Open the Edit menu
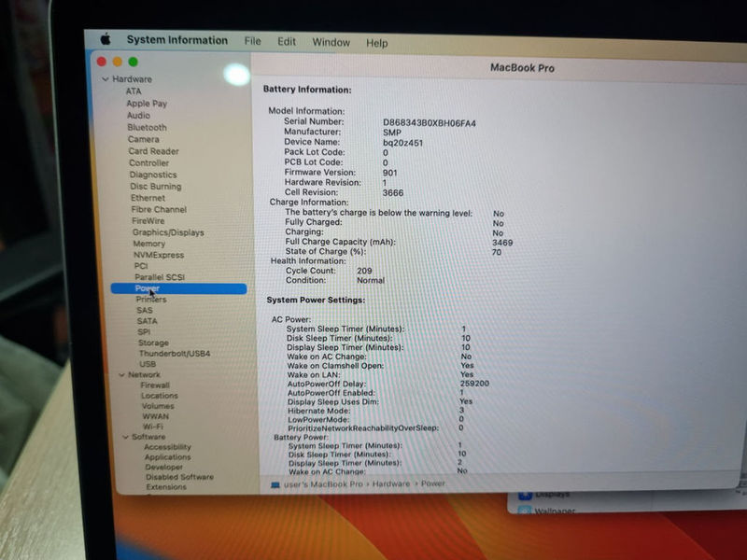The width and height of the screenshot is (747, 560). (287, 42)
